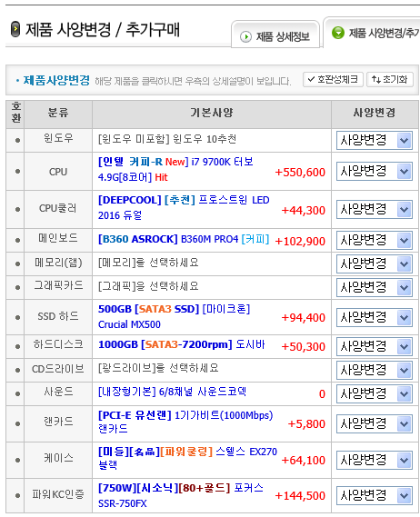Open the PCI-E 유선랜 1기가비트 랜카드 link
This screenshot has width=420, height=517.
click(185, 422)
